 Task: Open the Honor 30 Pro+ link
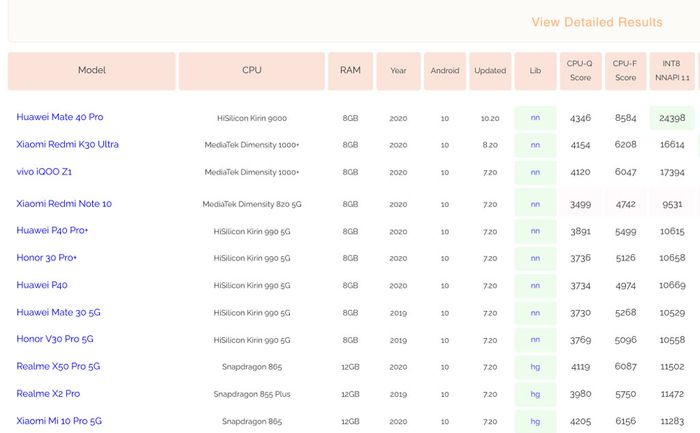click(x=46, y=258)
